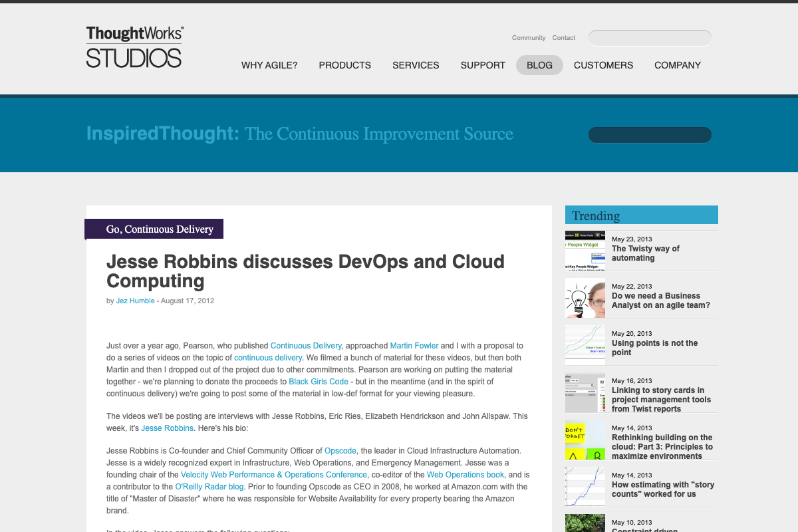Viewport: 798px width, 532px height.
Task: Click inside the top-right search box
Action: (649, 37)
